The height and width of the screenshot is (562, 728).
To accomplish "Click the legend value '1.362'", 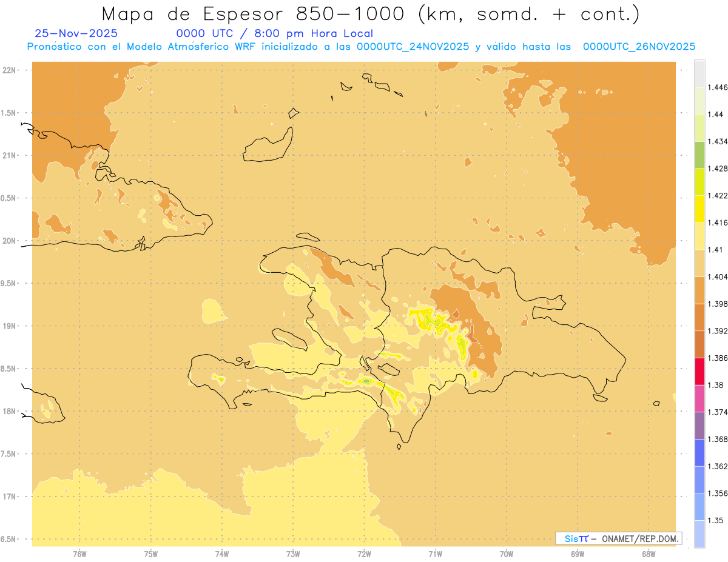I will click(x=718, y=466).
